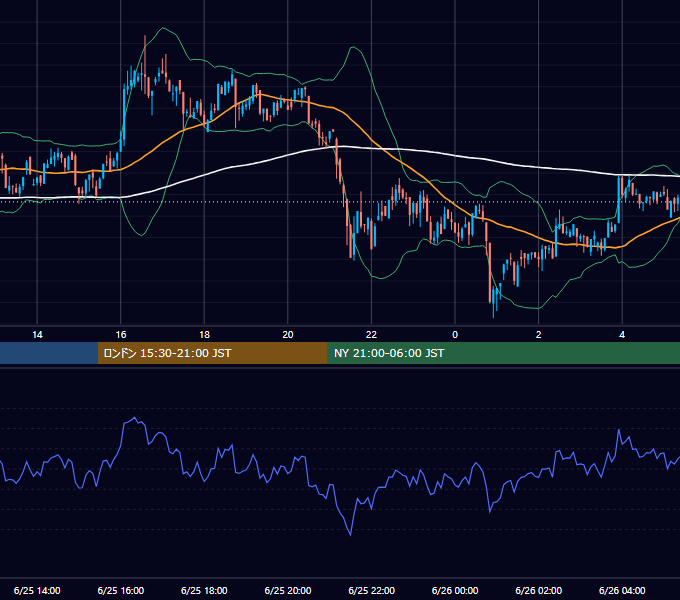This screenshot has width=680, height=600.
Task: Click the oscillator's lowest trough near 21:30
Action: (x=350, y=535)
